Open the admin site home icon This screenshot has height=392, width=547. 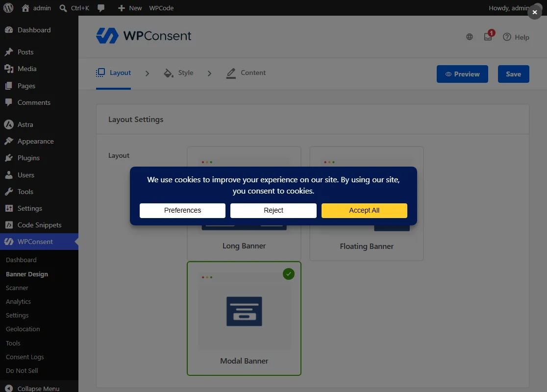25,8
